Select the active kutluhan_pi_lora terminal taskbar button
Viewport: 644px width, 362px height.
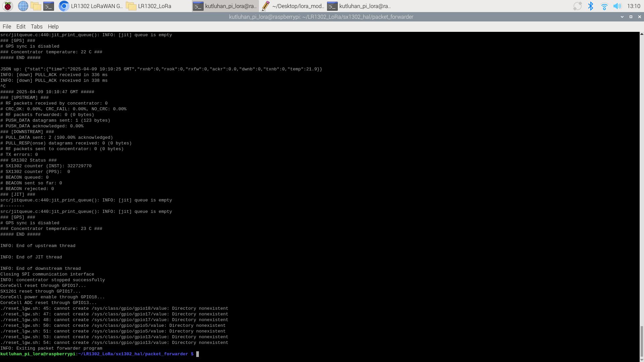pos(225,6)
